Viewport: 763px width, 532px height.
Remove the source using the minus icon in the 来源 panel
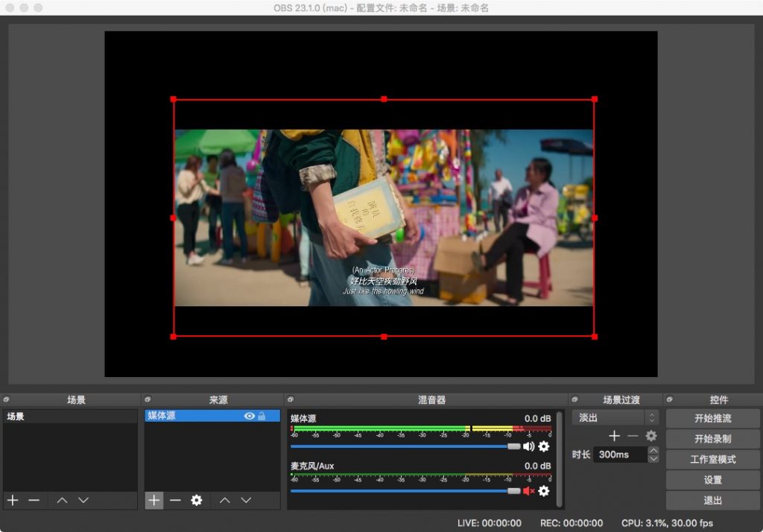point(175,500)
